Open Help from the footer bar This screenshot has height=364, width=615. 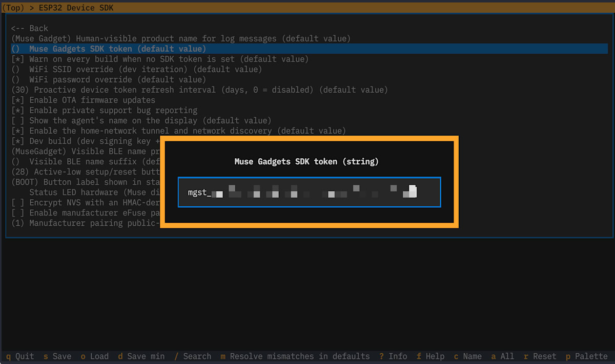pos(430,356)
